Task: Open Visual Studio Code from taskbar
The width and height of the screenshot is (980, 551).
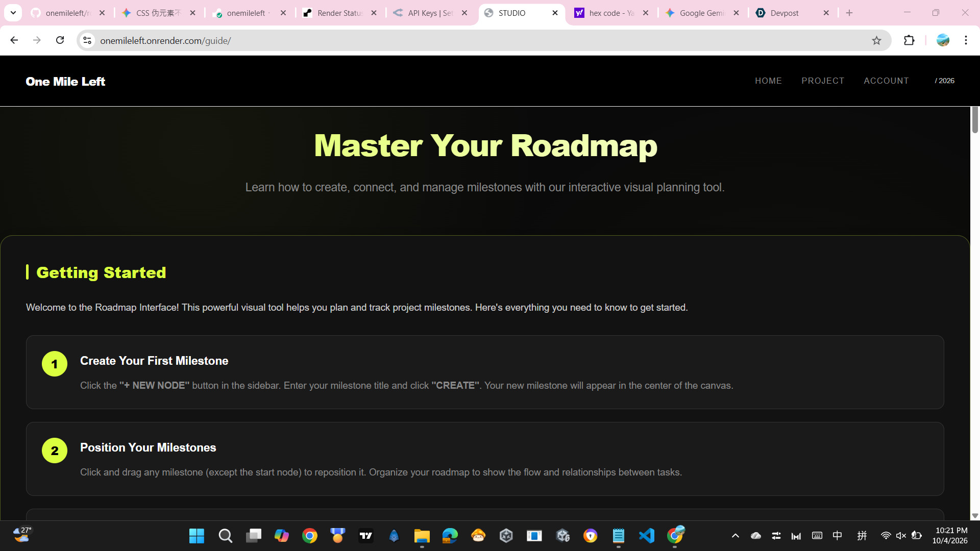Action: coord(646,536)
